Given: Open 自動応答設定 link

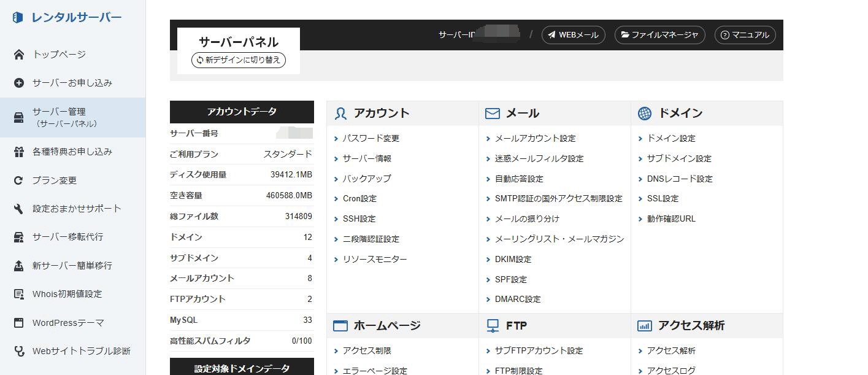Looking at the screenshot, I should pos(519,179).
